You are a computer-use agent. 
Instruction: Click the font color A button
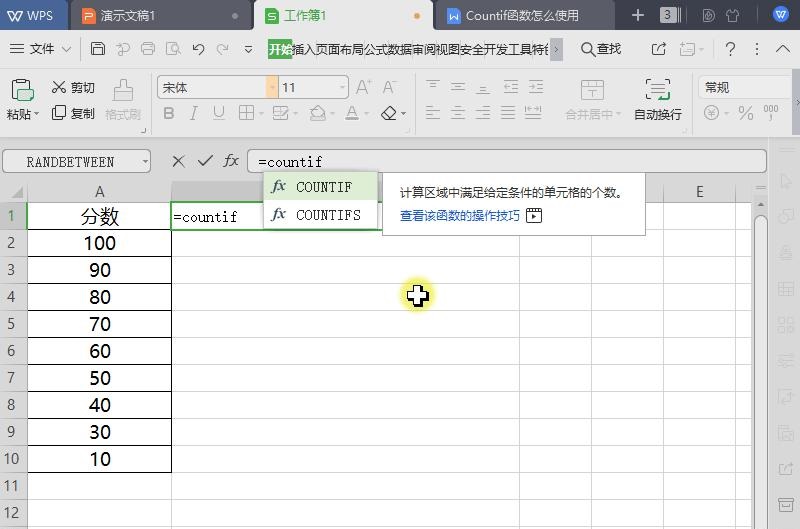pos(352,114)
